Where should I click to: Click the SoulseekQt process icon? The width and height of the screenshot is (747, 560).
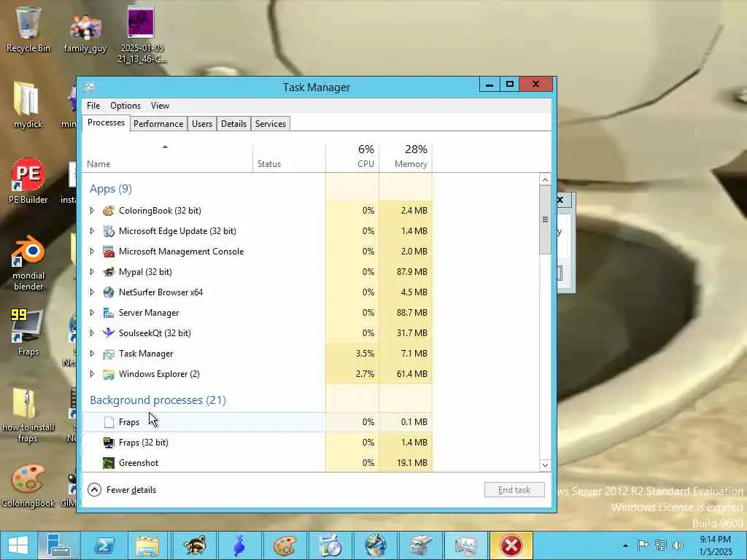(x=109, y=332)
